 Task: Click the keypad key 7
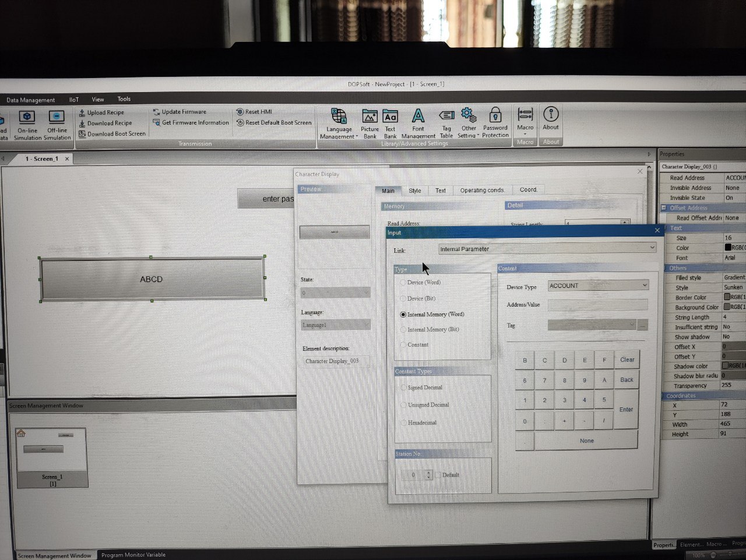pos(544,381)
